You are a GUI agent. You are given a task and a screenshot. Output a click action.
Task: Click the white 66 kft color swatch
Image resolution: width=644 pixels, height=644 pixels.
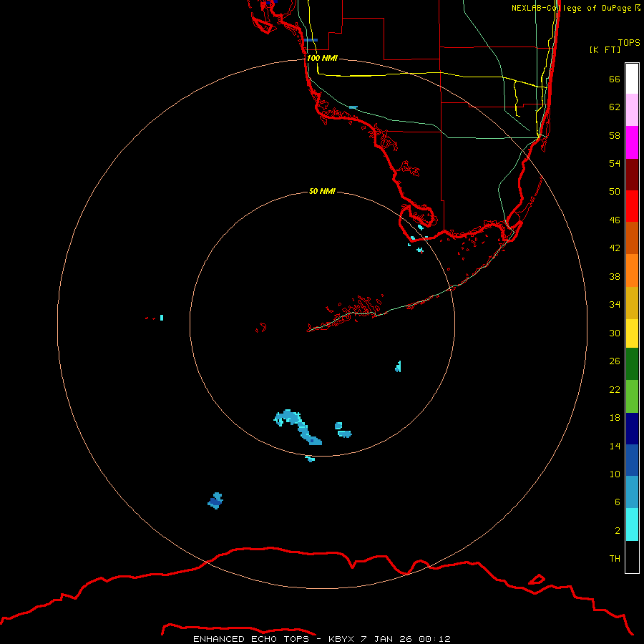coord(632,79)
